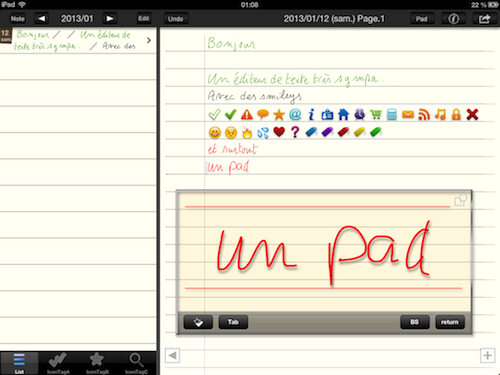Image resolution: width=500 pixels, height=375 pixels.
Task: Click the green shopping cart icon
Action: [x=376, y=114]
